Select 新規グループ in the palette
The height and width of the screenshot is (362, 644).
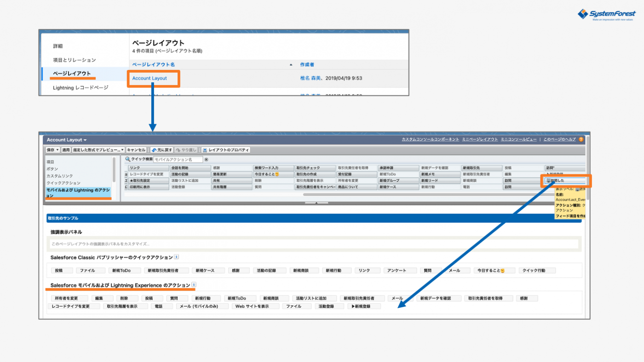(399, 181)
